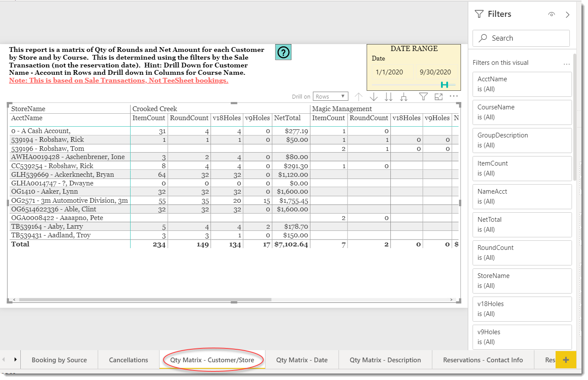
Task: Open more options for the visual
Action: pos(453,96)
